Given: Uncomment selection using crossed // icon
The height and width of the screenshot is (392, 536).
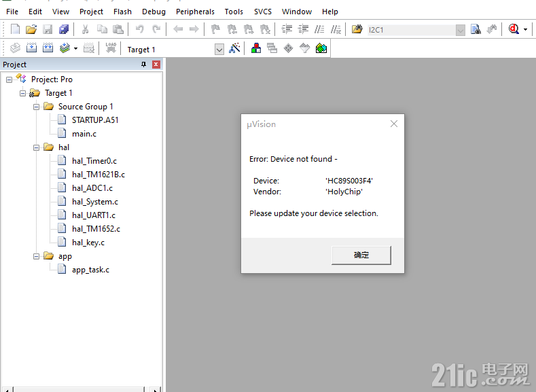Looking at the screenshot, I should [336, 29].
